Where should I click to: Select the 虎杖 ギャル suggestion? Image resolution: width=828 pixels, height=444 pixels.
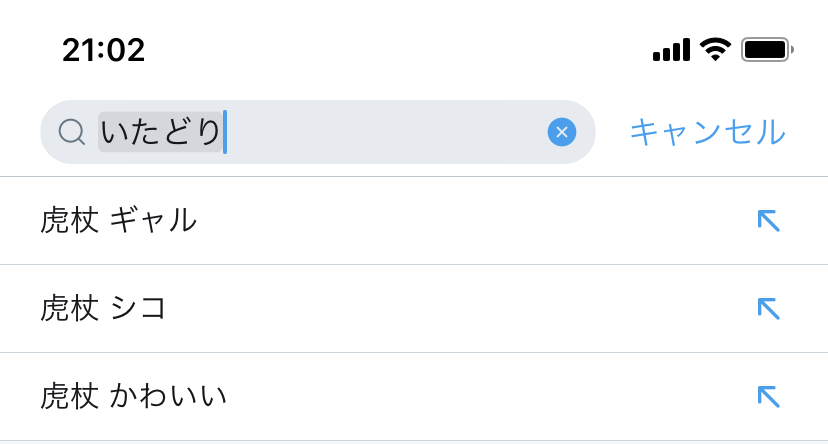pyautogui.click(x=118, y=220)
